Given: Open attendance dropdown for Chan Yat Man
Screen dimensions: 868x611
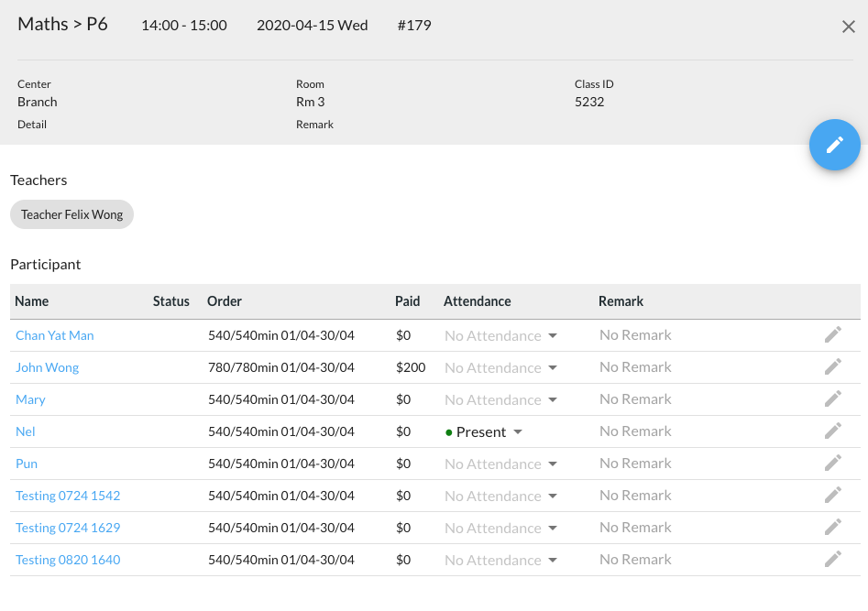Looking at the screenshot, I should 501,336.
